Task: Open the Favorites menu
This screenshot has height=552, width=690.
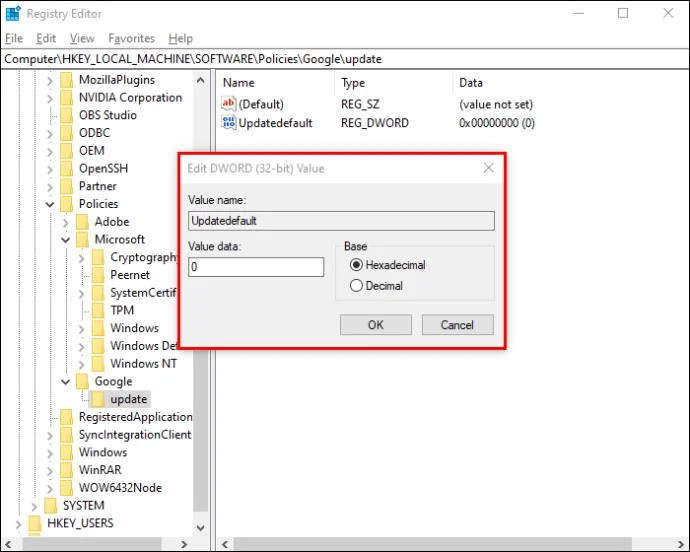Action: click(x=131, y=39)
